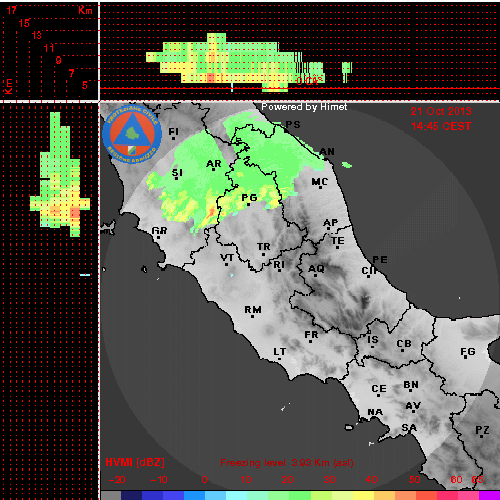500x500 pixels.
Task: Click the small isolated radar echo east of Ancona
Action: (x=347, y=165)
